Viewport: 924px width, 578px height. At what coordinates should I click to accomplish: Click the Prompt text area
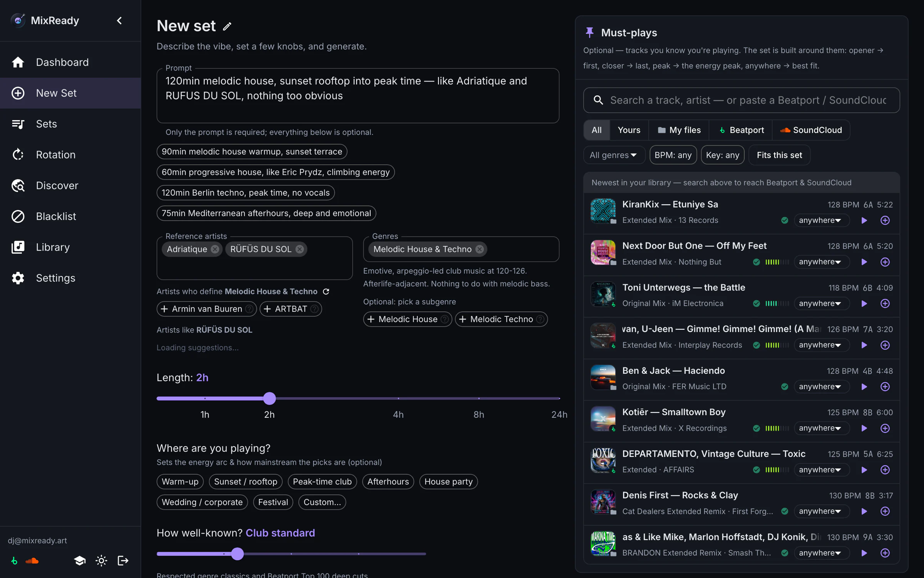358,96
